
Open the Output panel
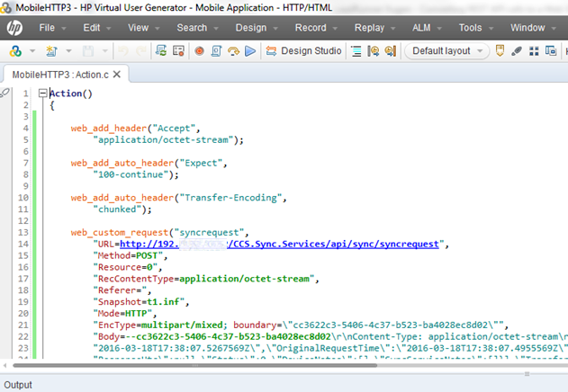18,385
